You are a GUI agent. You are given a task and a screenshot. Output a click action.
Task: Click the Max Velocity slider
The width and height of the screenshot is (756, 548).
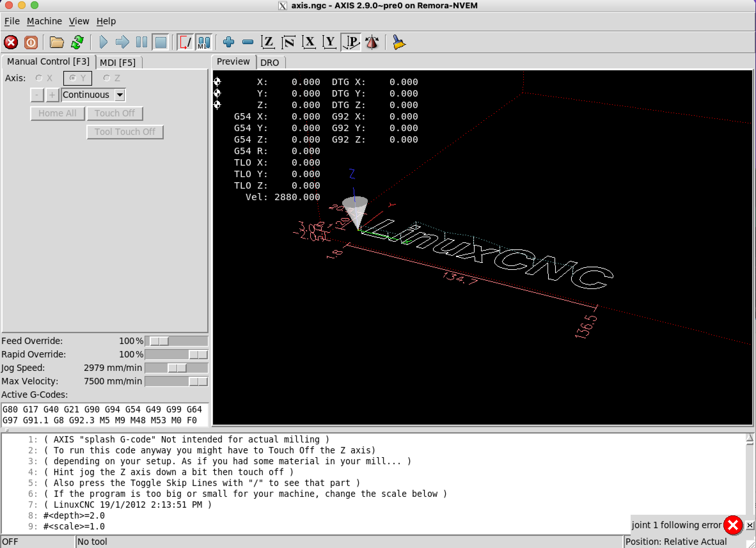tap(176, 381)
